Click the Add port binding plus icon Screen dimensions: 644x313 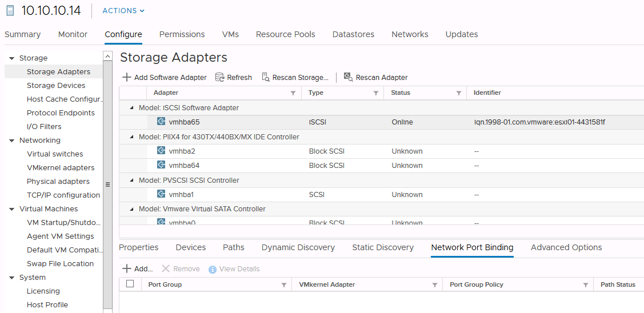click(127, 268)
